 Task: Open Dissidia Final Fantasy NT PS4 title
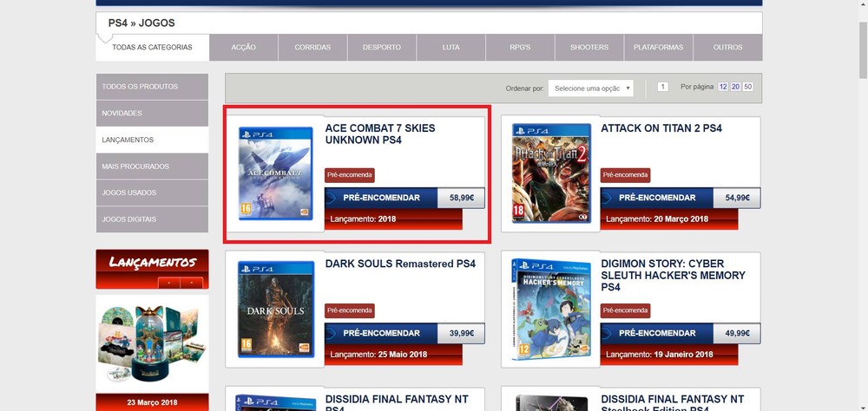pos(397,404)
